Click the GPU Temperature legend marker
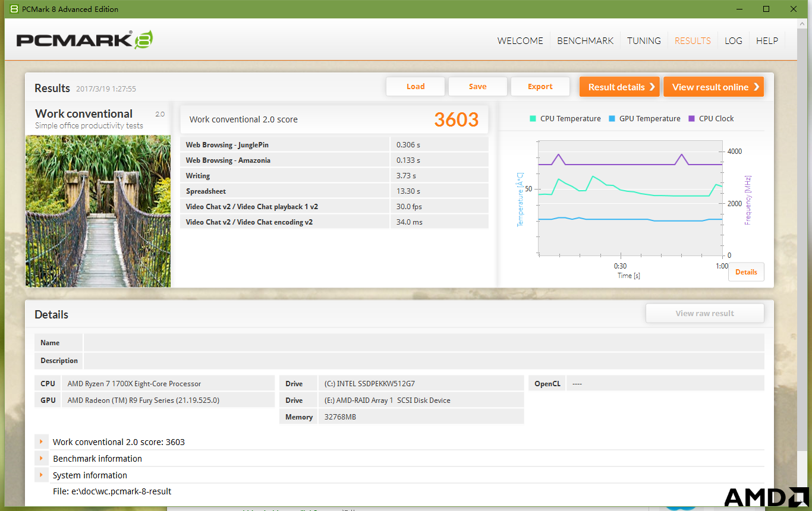Viewport: 812px width, 511px height. [x=612, y=118]
